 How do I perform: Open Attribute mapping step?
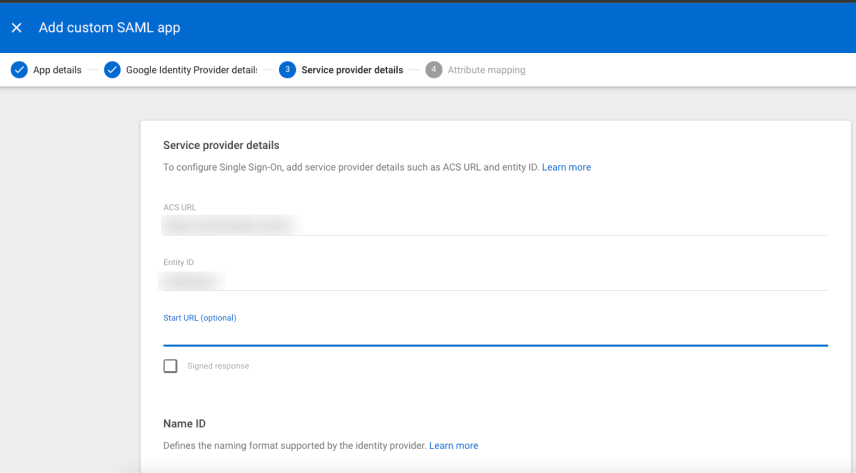(486, 70)
